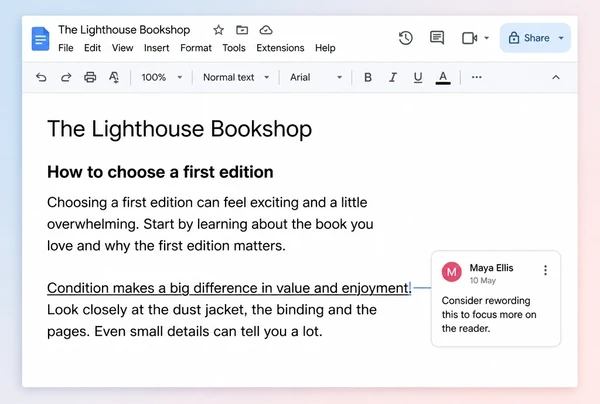Open the Insert menu
The image size is (600, 404).
157,48
